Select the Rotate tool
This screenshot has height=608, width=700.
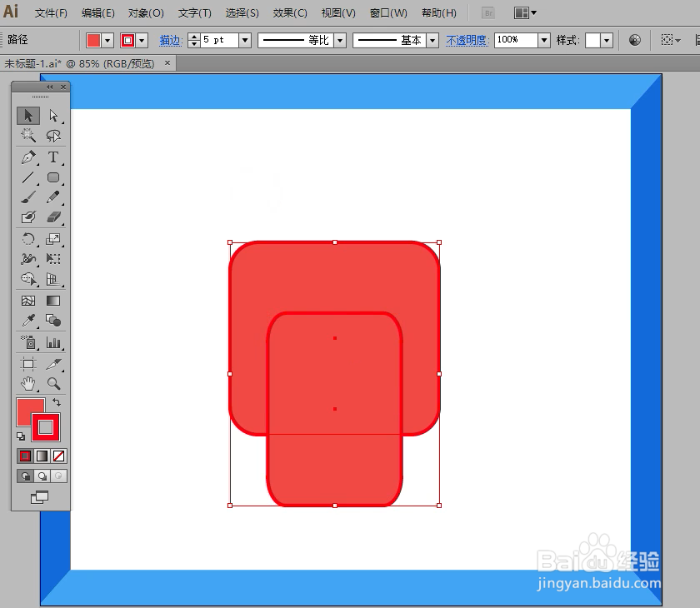(x=28, y=239)
